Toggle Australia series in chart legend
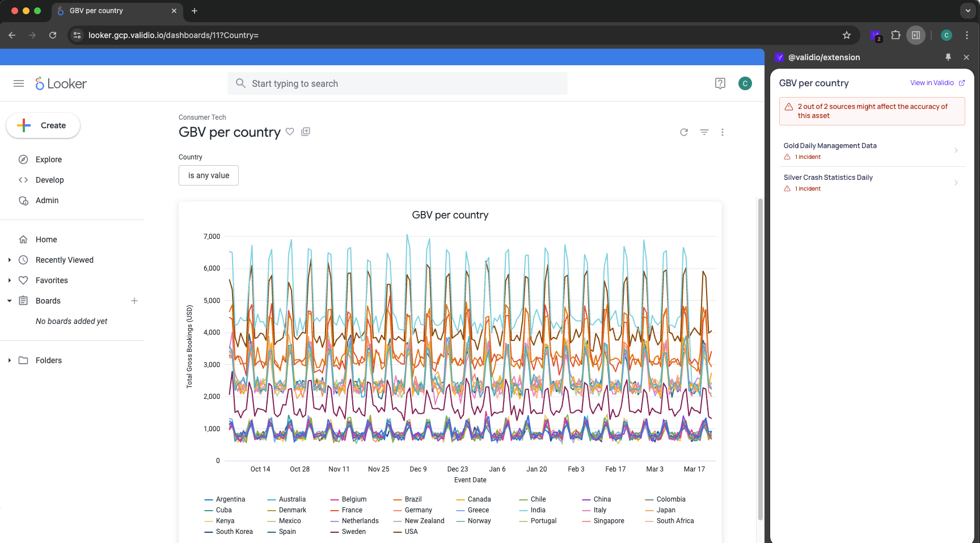The width and height of the screenshot is (980, 543). [286, 499]
